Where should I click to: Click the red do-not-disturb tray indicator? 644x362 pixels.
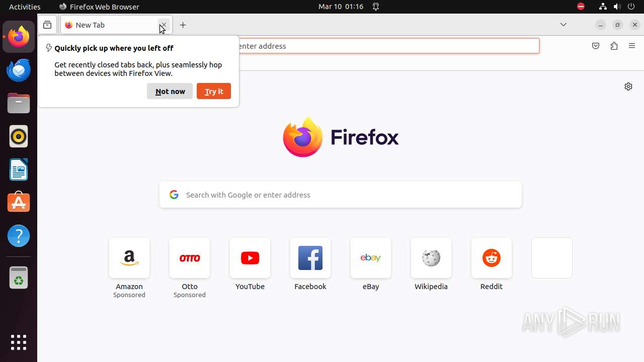click(581, 7)
